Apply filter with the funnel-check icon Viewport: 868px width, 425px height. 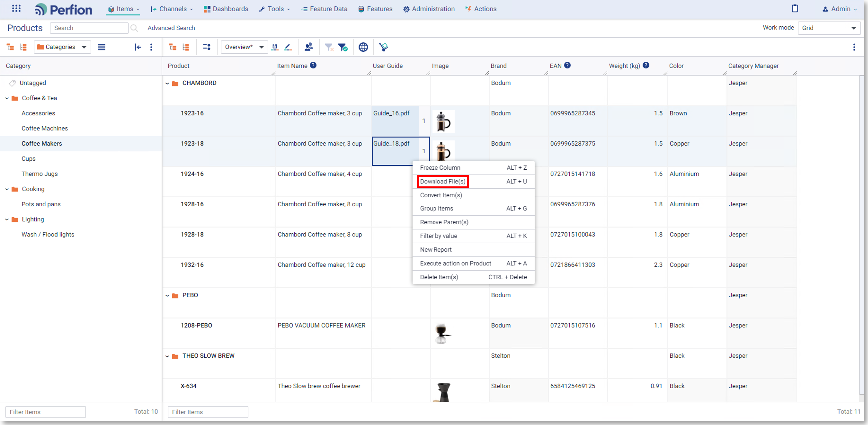[x=343, y=47]
